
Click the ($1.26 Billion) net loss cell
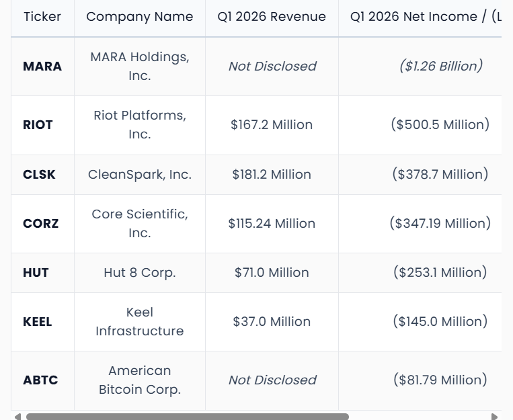pos(420,67)
